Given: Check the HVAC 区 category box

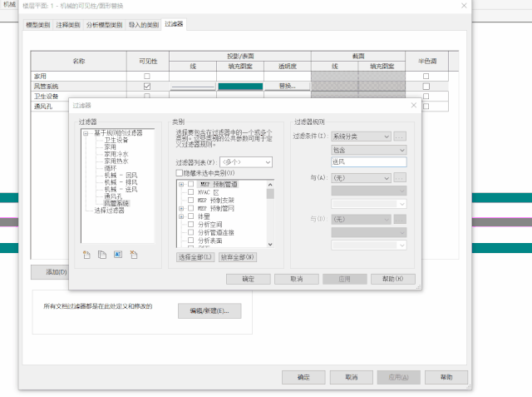Looking at the screenshot, I should (190, 192).
